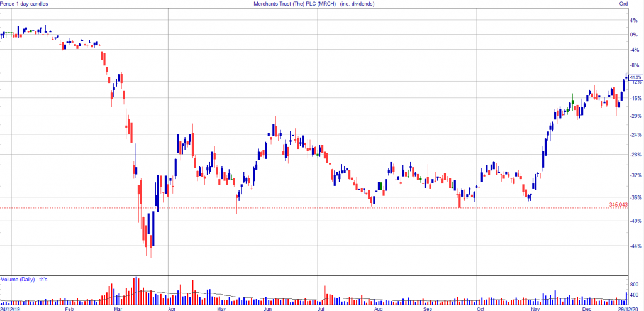The height and width of the screenshot is (311, 644).
Task: Click the Nov month label on time axis
Action: [x=535, y=308]
